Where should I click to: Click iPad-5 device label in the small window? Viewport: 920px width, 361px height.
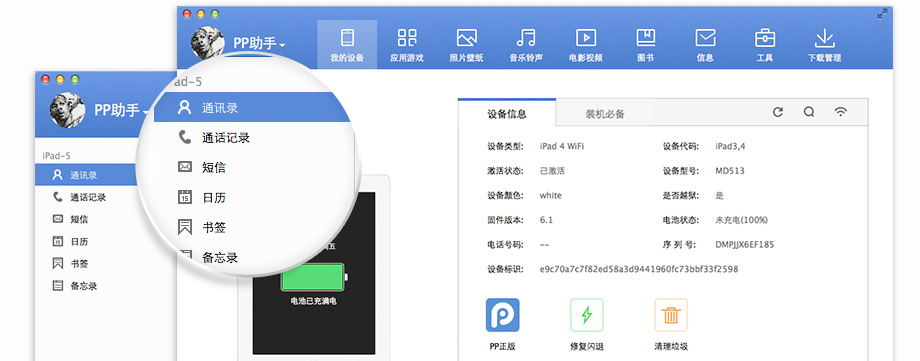point(57,156)
